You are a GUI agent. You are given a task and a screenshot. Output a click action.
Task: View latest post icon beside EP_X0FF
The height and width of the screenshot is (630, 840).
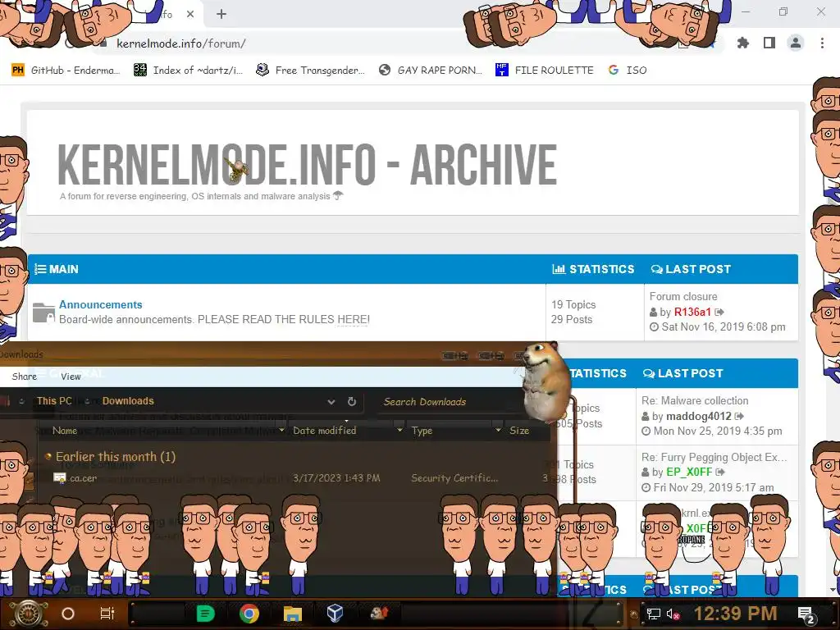pos(720,472)
